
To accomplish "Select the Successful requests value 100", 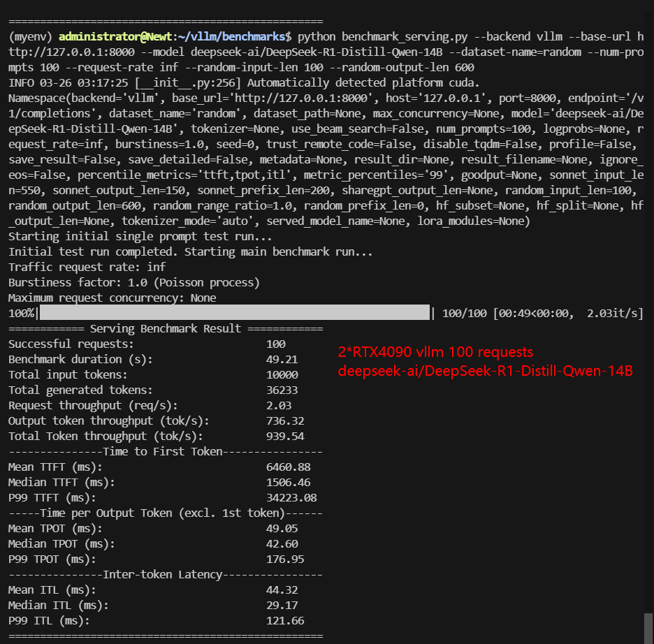I will 276,344.
